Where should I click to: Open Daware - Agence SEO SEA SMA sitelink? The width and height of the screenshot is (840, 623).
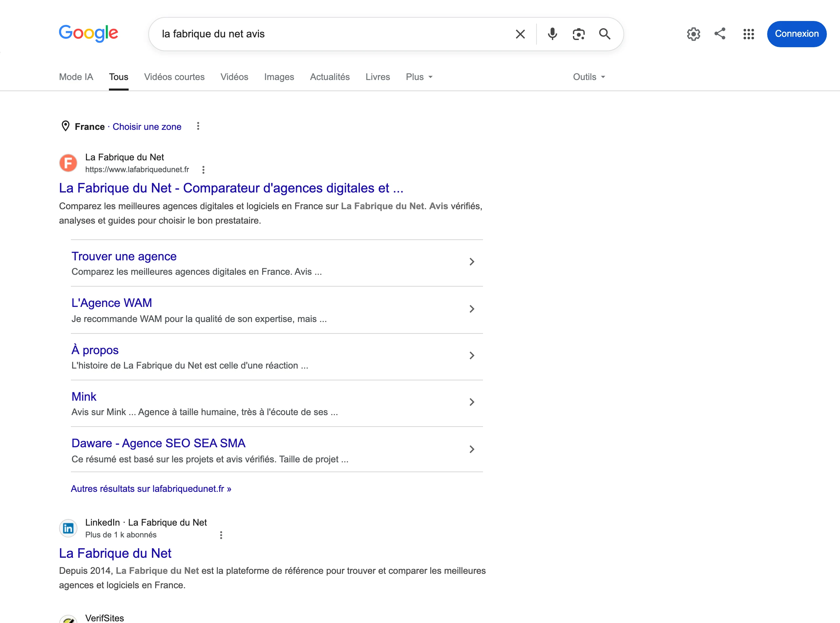[x=158, y=443]
